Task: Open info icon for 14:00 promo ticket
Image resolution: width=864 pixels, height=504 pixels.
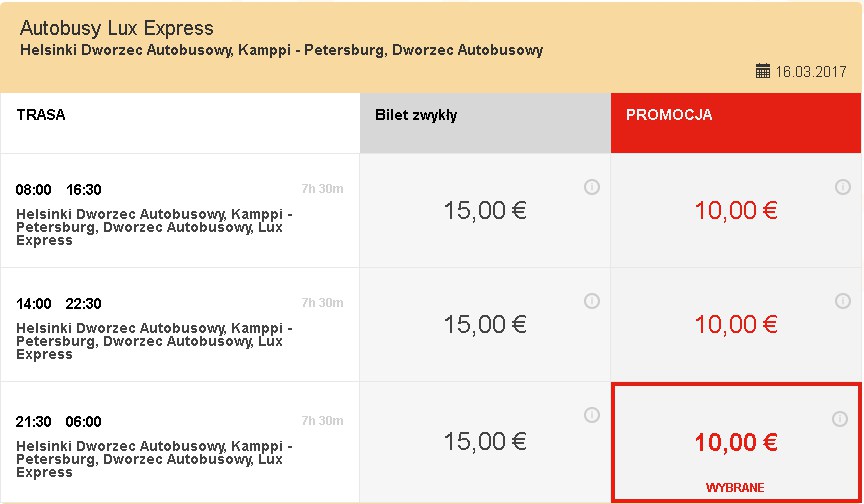Action: pyautogui.click(x=843, y=301)
